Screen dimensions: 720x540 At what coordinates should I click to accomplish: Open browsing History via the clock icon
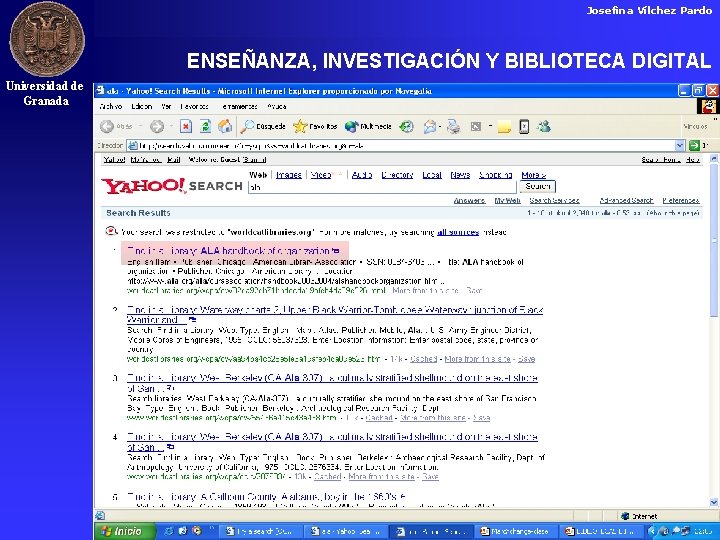[x=406, y=126]
